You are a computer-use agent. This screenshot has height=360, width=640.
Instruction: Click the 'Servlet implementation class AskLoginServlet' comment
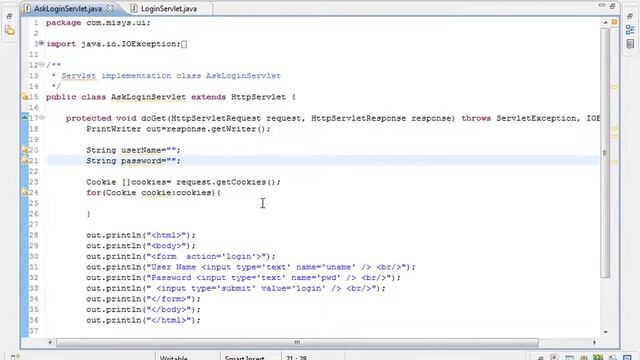click(x=171, y=76)
